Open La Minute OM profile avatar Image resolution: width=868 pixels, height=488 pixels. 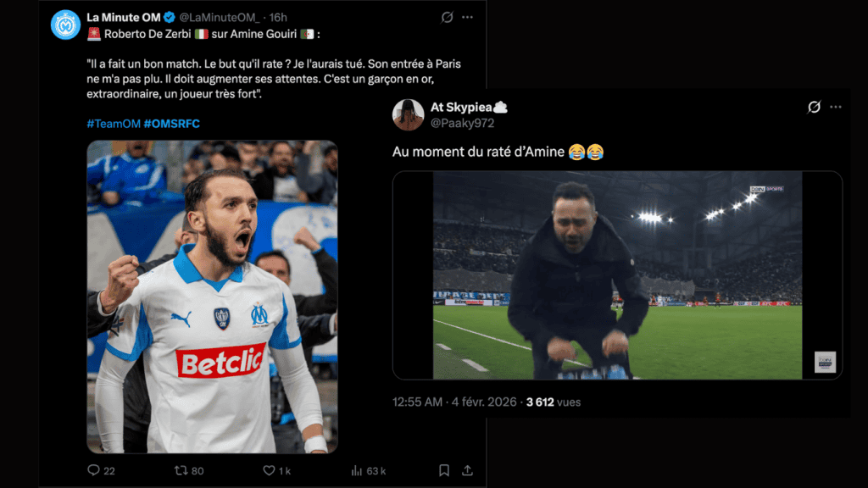(x=65, y=25)
